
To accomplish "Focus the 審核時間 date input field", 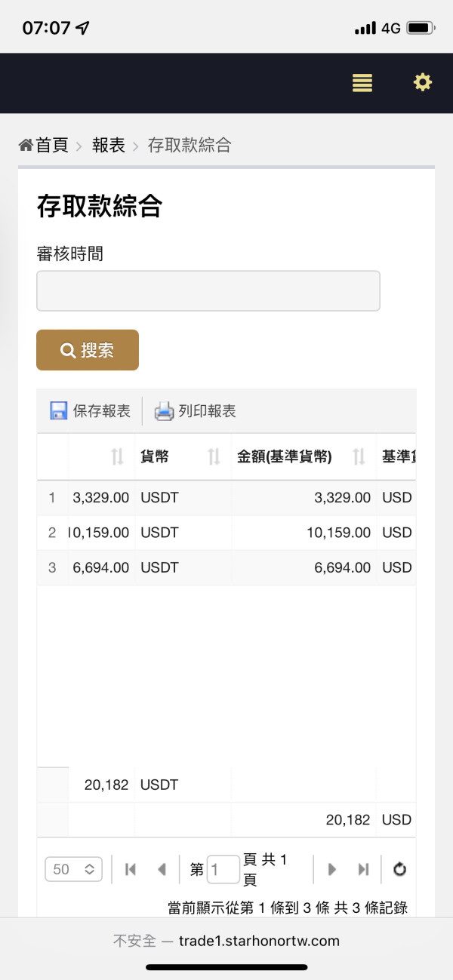I will (x=208, y=291).
